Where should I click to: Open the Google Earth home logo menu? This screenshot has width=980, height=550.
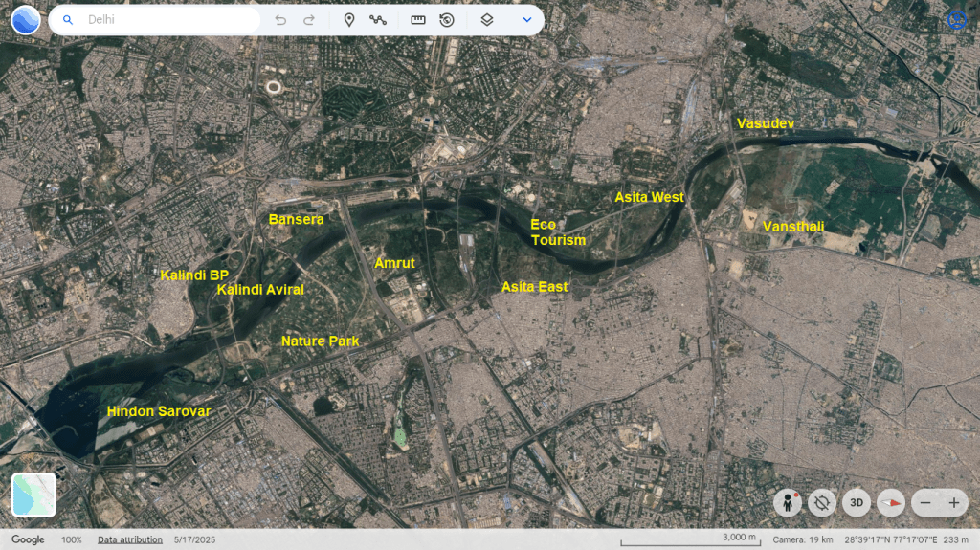click(x=26, y=19)
